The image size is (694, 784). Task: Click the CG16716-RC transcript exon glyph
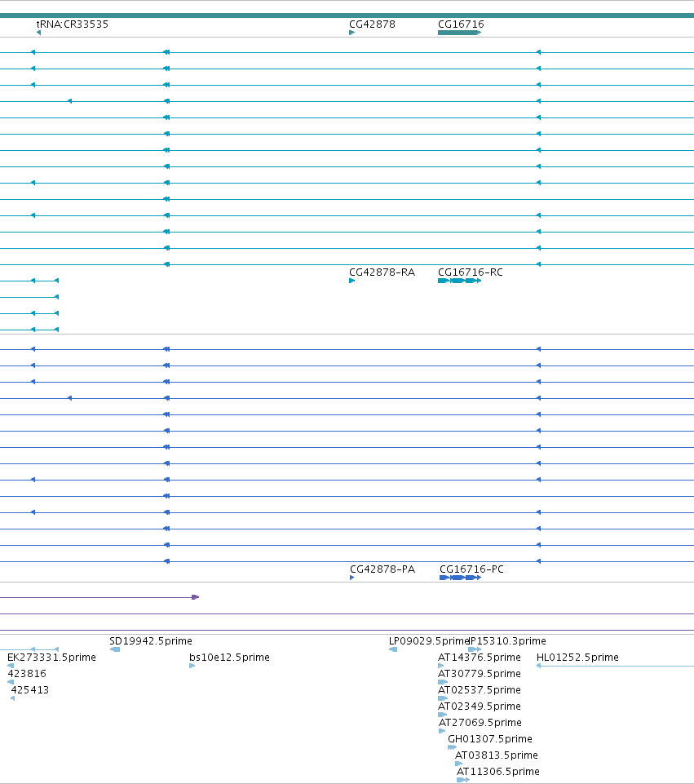coord(460,281)
